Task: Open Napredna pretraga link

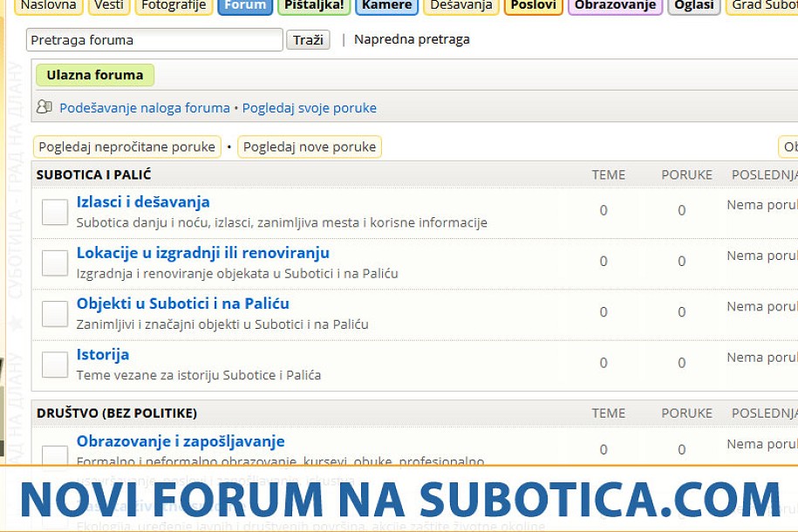Action: [412, 40]
